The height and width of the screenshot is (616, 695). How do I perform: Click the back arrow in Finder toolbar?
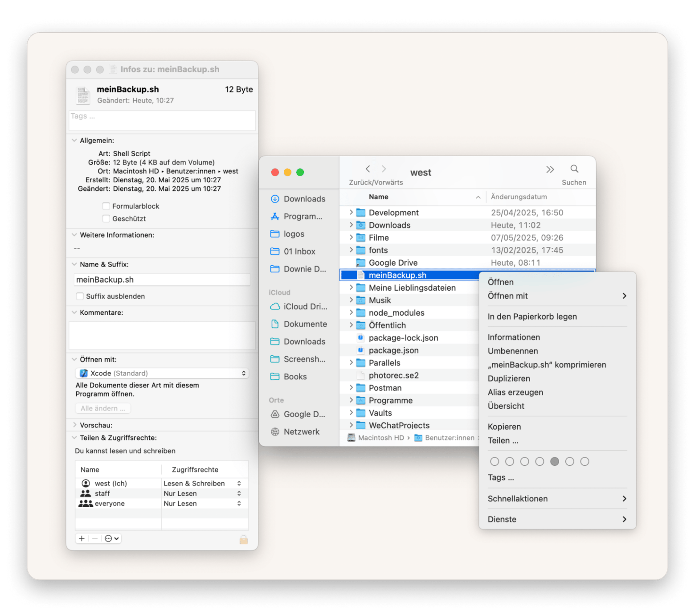coord(368,169)
